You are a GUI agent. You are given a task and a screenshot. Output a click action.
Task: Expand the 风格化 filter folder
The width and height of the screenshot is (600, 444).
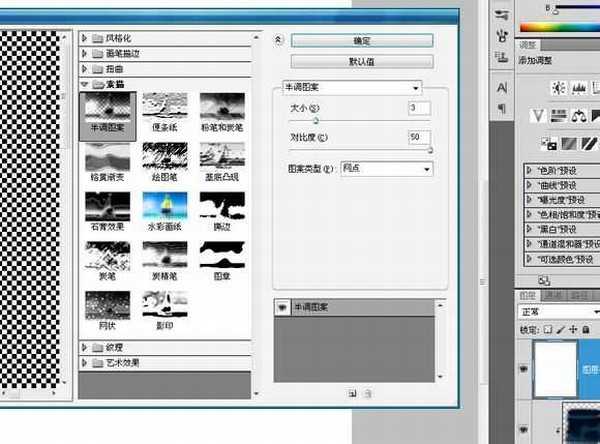(x=86, y=38)
